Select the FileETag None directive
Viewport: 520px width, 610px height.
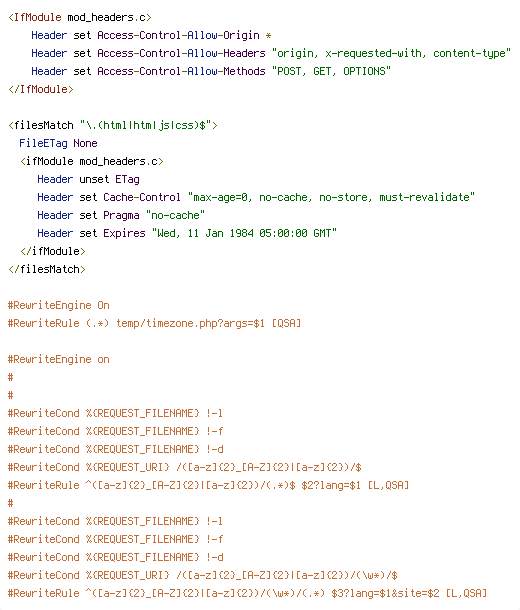point(58,143)
